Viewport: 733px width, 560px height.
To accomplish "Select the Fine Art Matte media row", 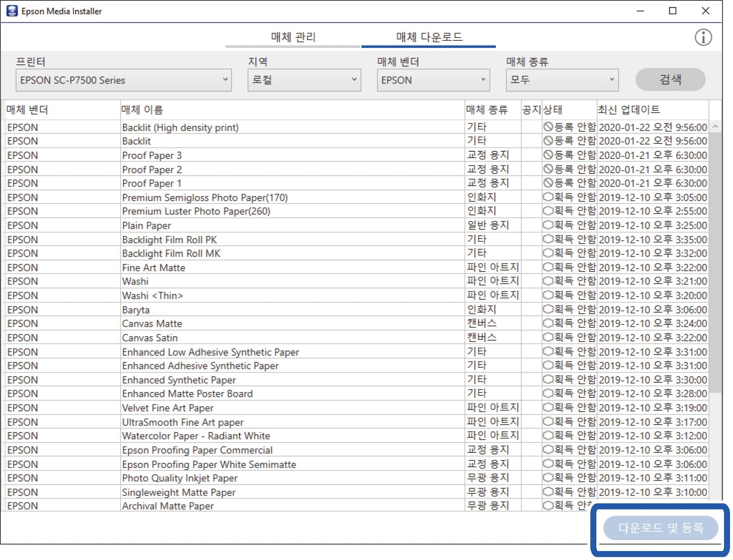I will point(153,268).
